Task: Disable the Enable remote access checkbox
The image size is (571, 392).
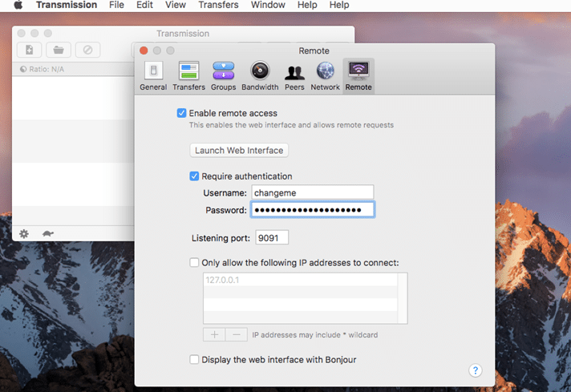Action: tap(181, 113)
